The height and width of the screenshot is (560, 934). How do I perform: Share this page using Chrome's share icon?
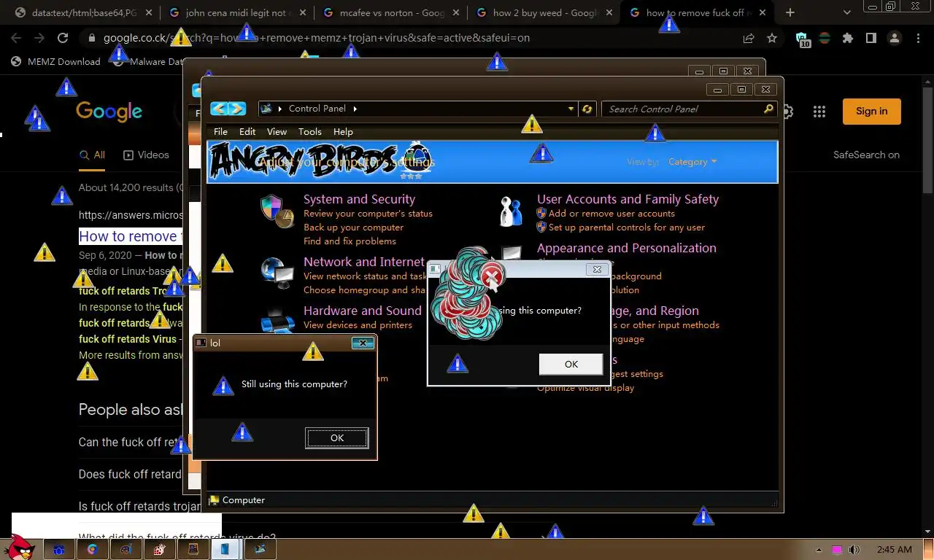pyautogui.click(x=749, y=38)
